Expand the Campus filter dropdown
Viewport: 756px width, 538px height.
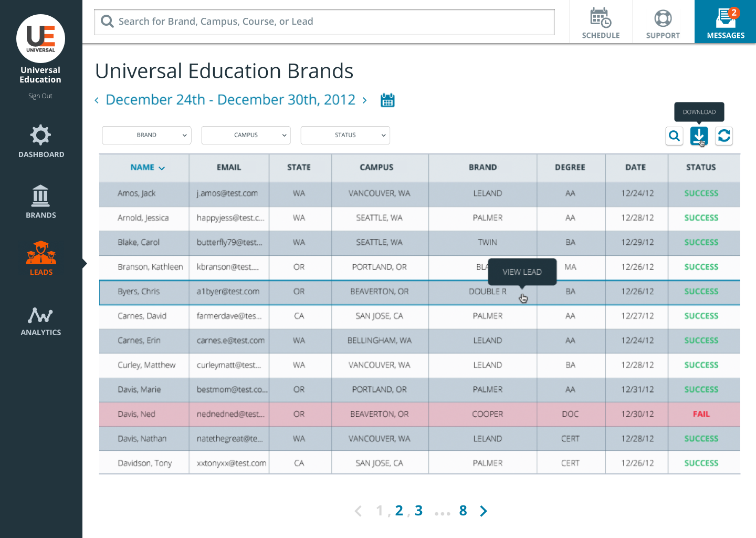[x=246, y=135]
